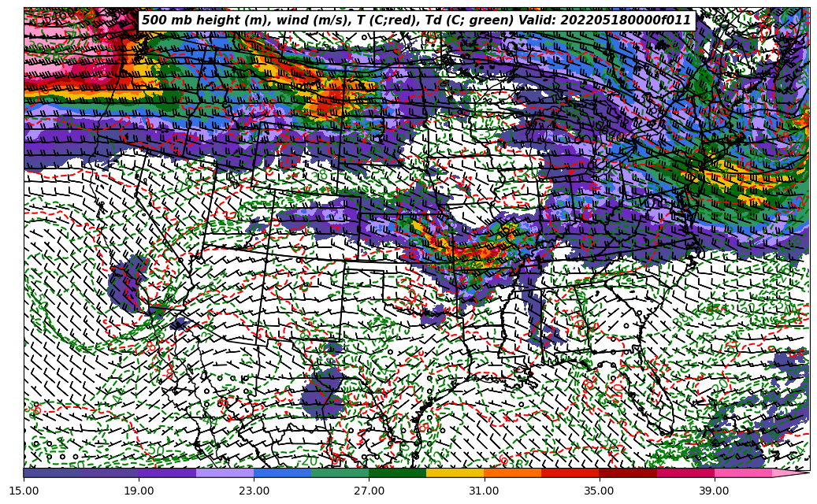
Task: Click the 39.00 colorbar tick label
Action: (x=714, y=491)
